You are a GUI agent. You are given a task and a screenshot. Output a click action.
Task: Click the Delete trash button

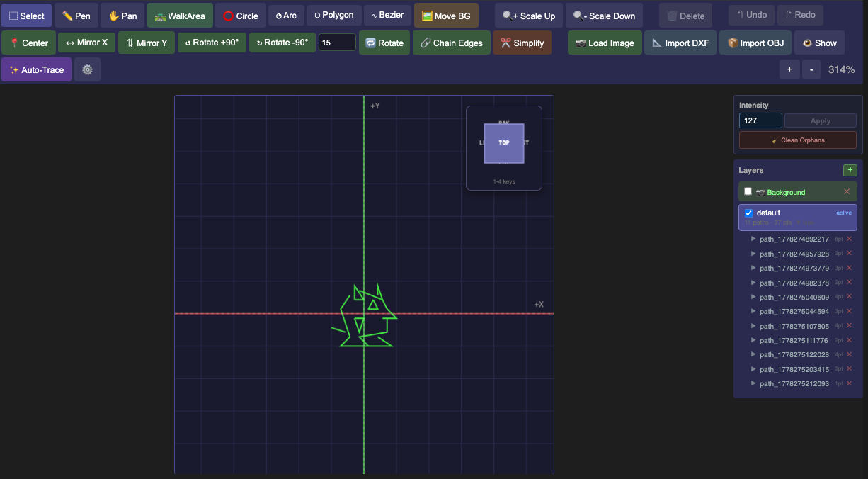pyautogui.click(x=685, y=16)
